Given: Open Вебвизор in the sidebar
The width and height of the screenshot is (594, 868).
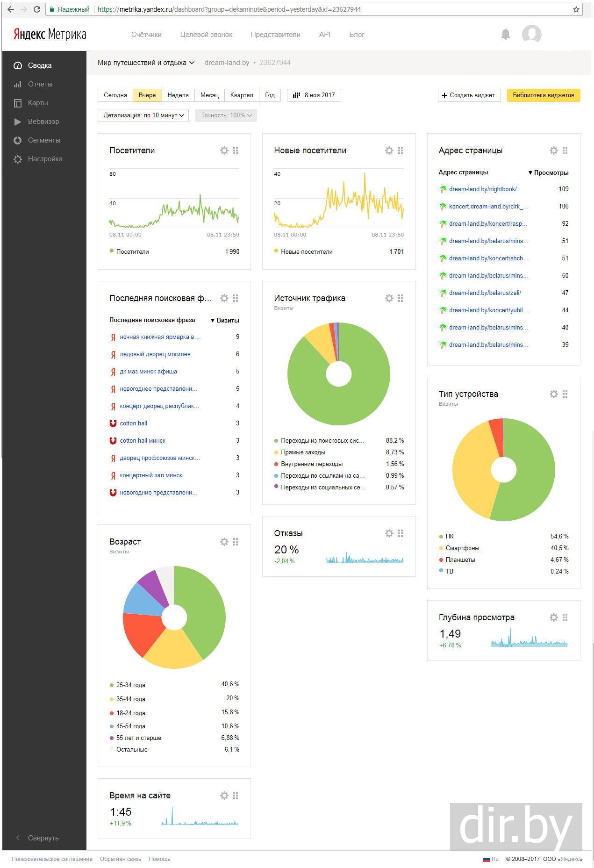Looking at the screenshot, I should pos(43,122).
